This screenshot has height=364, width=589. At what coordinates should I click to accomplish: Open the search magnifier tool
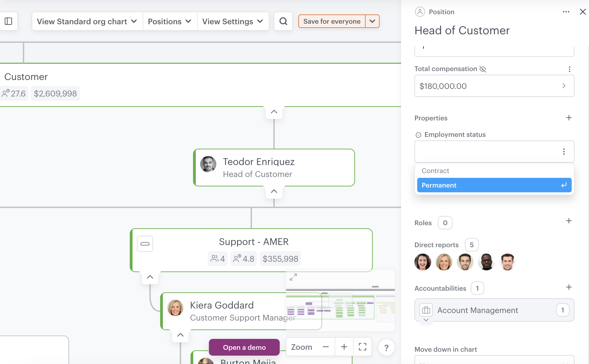coord(283,21)
